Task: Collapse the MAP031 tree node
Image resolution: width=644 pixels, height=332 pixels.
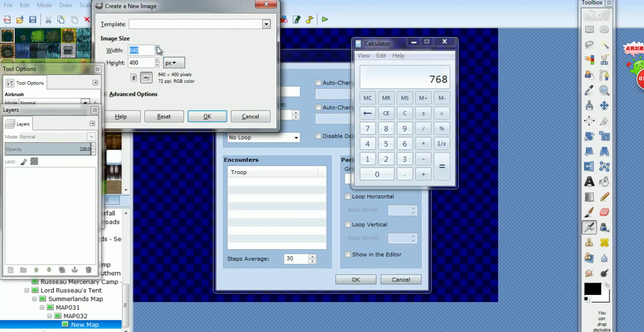Action: coord(42,307)
